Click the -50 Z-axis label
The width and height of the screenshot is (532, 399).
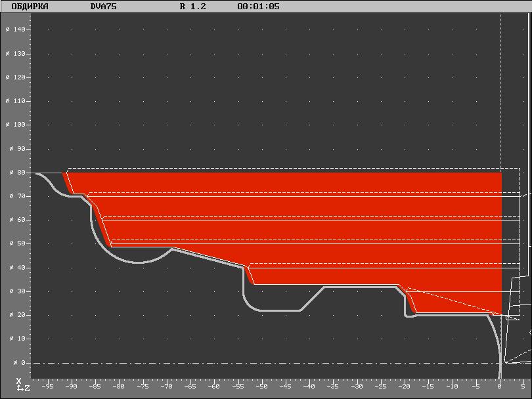point(261,386)
